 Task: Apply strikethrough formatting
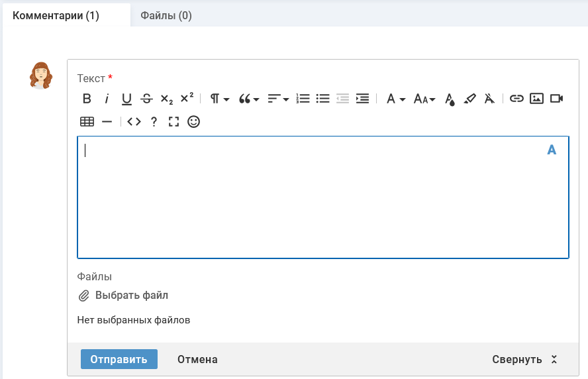click(146, 99)
